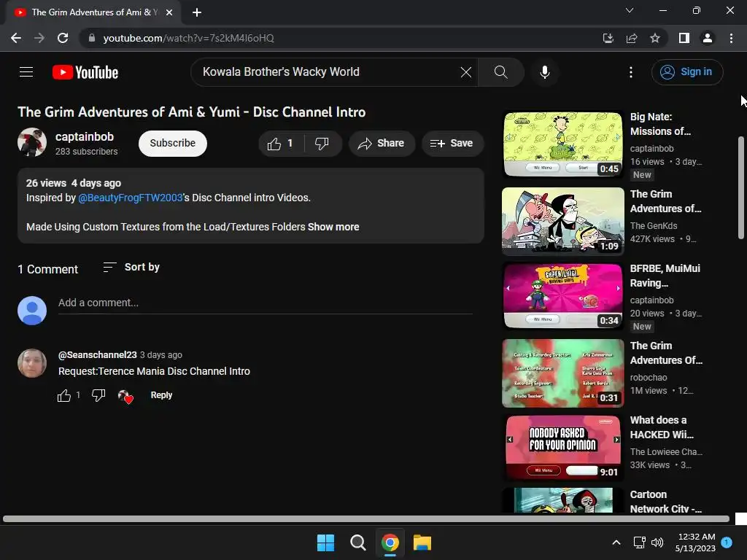This screenshot has height=560, width=747.
Task: Open The GenKds Grim Adventures thumbnail
Action: [x=562, y=221]
